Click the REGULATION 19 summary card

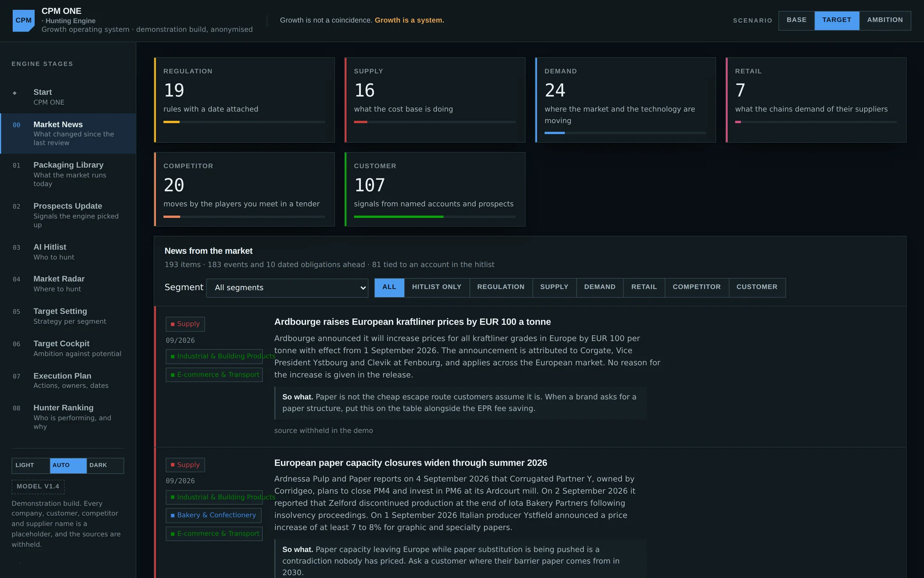[244, 100]
